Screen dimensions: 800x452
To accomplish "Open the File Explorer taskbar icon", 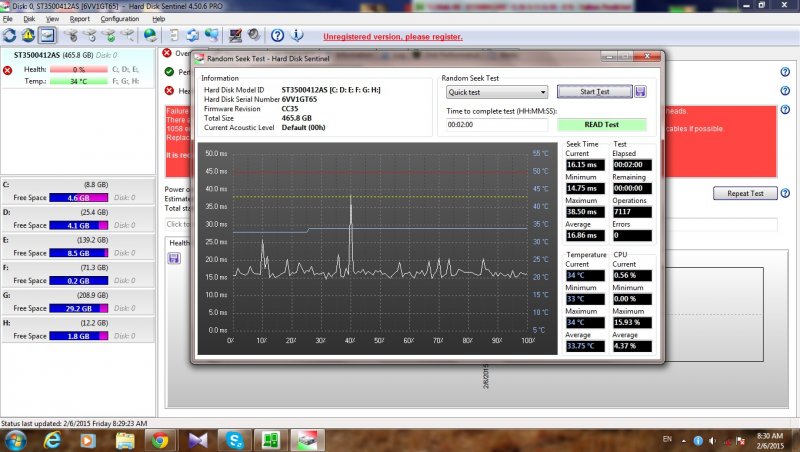I will pos(124,440).
